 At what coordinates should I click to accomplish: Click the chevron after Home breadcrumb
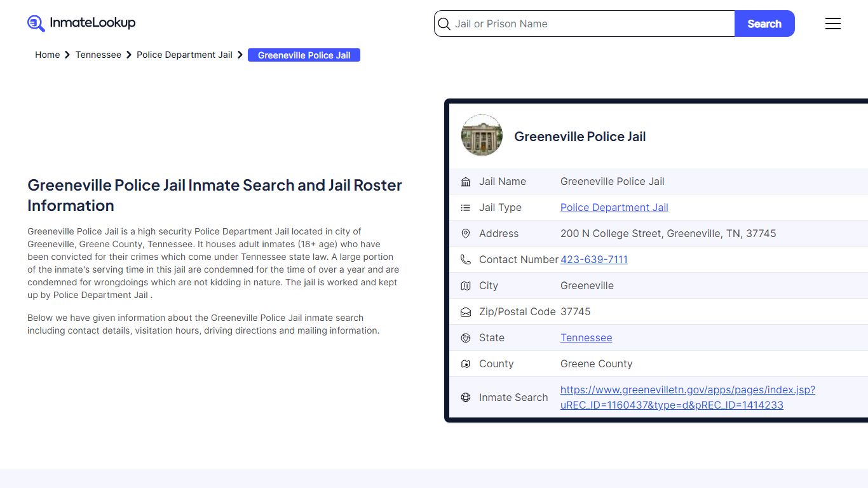67,55
